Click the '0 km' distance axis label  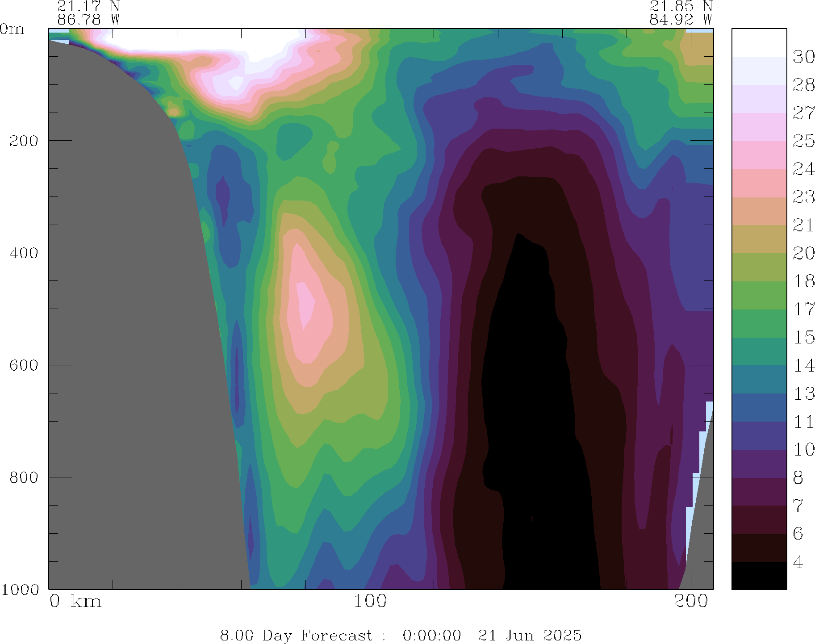tap(75, 602)
